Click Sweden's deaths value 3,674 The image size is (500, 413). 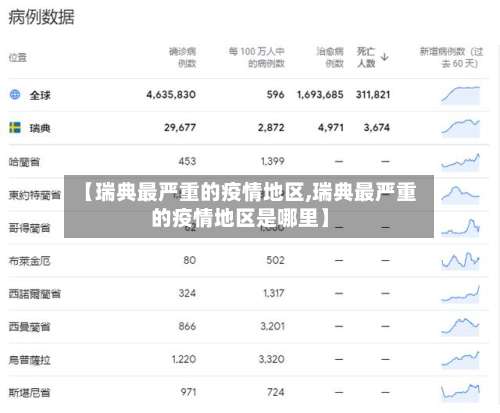pyautogui.click(x=377, y=127)
